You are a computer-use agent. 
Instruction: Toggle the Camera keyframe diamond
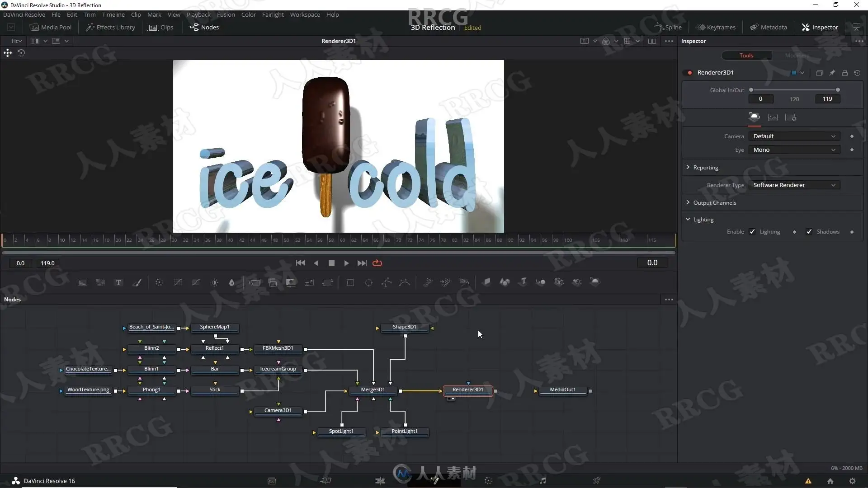[852, 136]
